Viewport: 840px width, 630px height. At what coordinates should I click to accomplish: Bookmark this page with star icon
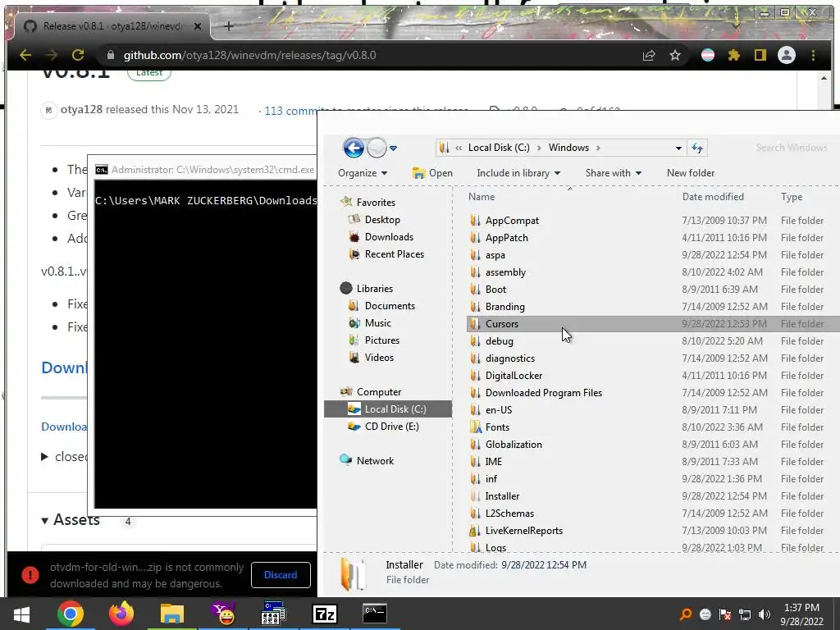675,55
